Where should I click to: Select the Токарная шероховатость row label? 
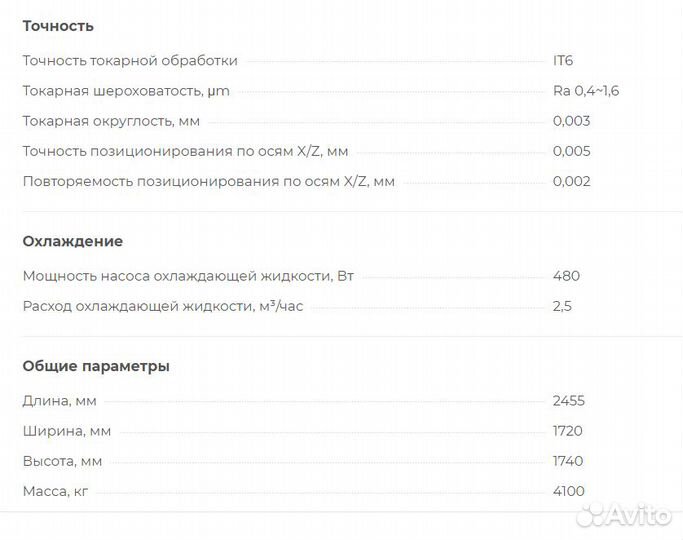(127, 91)
